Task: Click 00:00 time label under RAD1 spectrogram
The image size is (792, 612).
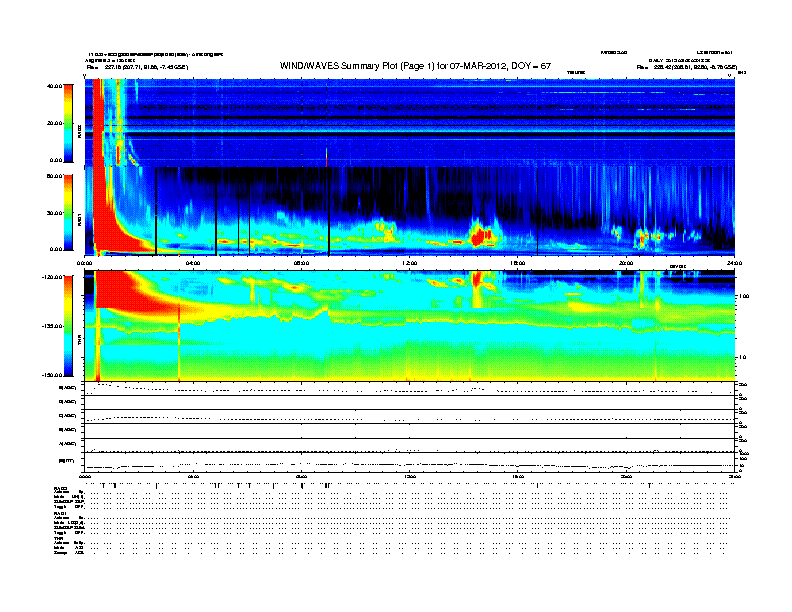Action: tap(84, 263)
